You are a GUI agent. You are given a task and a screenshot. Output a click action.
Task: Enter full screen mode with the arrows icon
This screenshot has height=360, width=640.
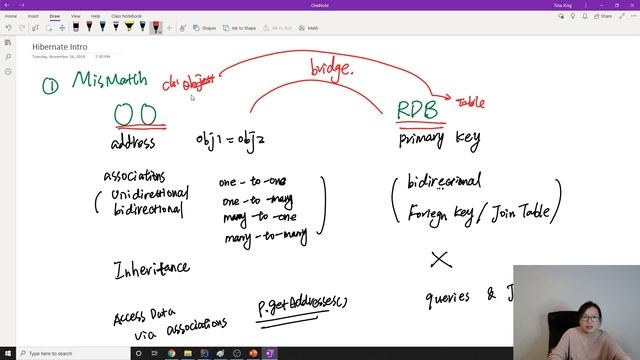pyautogui.click(x=622, y=16)
